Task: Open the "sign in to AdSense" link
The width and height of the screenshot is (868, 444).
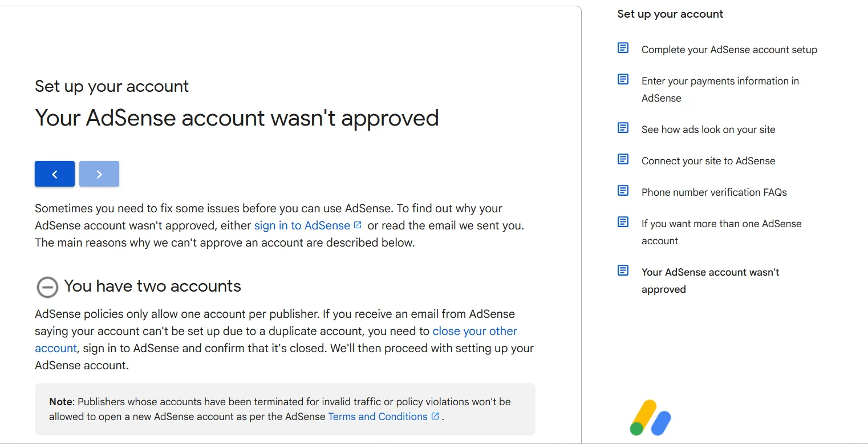Action: [302, 225]
